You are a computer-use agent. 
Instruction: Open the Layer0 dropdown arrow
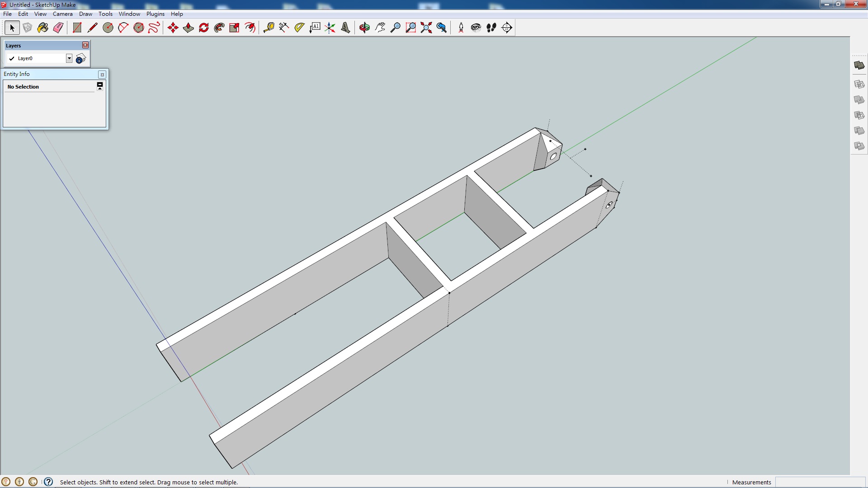pos(69,58)
